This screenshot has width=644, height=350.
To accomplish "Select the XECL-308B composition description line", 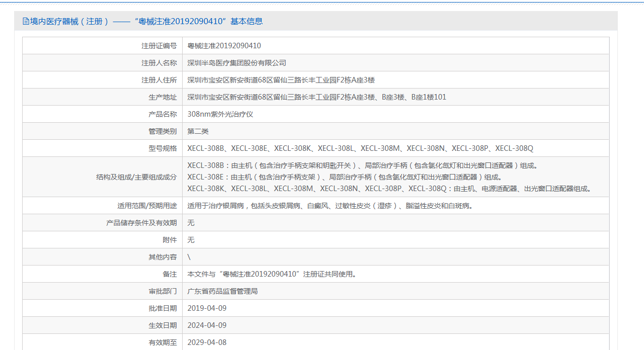I will [363, 165].
